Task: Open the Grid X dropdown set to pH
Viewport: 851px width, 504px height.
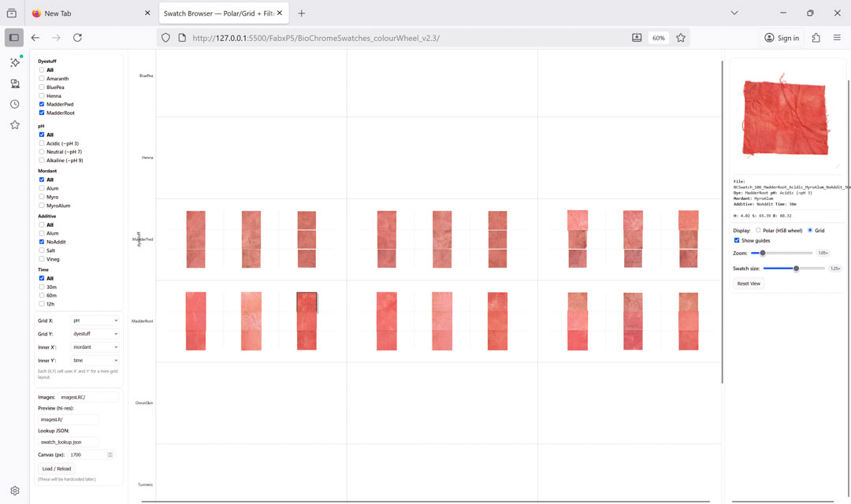Action: 95,321
